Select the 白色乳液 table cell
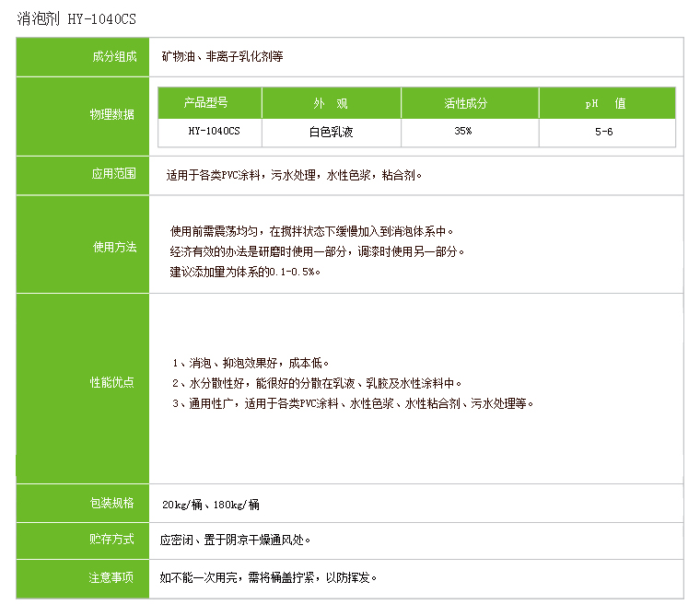The height and width of the screenshot is (616, 700). pos(332,132)
